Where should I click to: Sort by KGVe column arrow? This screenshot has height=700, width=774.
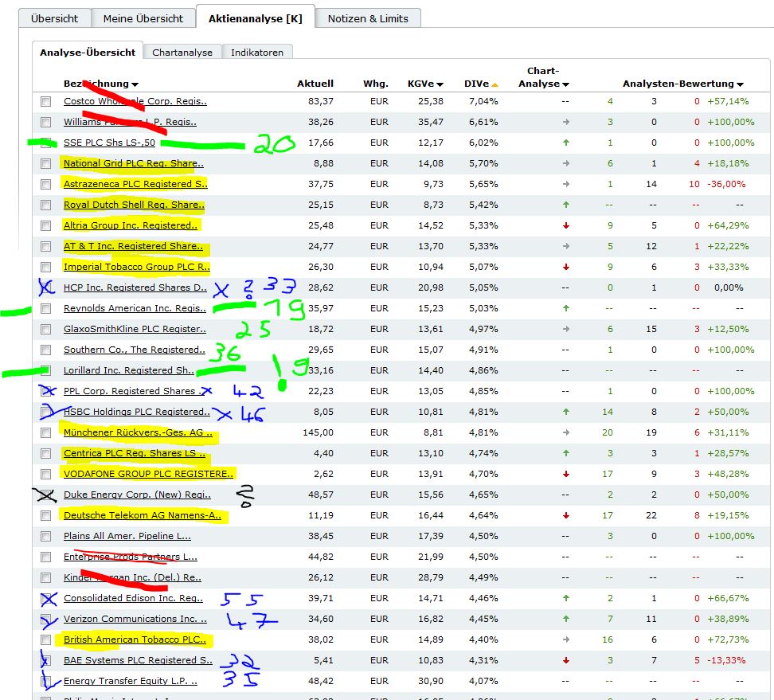click(x=440, y=84)
